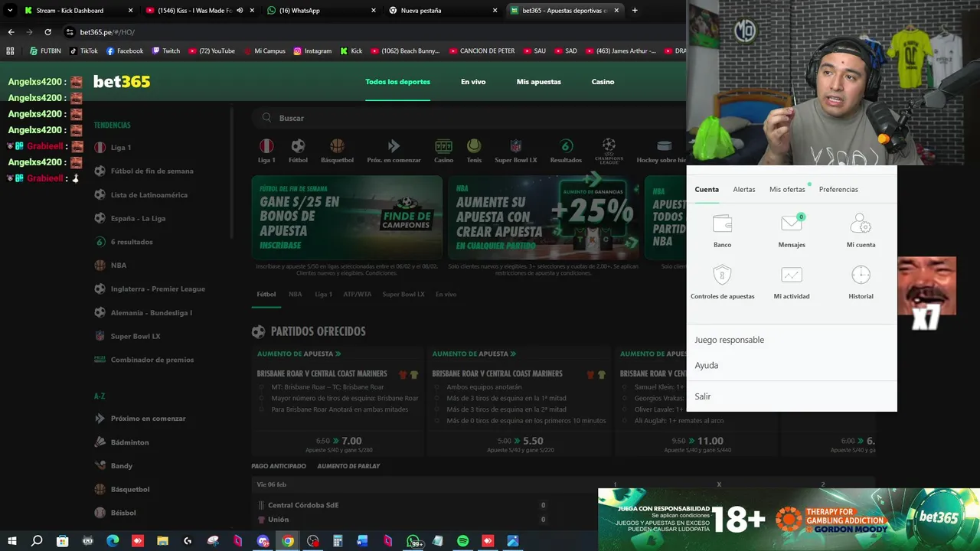This screenshot has height=551, width=980.
Task: Select the Básquetbol icon in carousel
Action: coord(337,146)
